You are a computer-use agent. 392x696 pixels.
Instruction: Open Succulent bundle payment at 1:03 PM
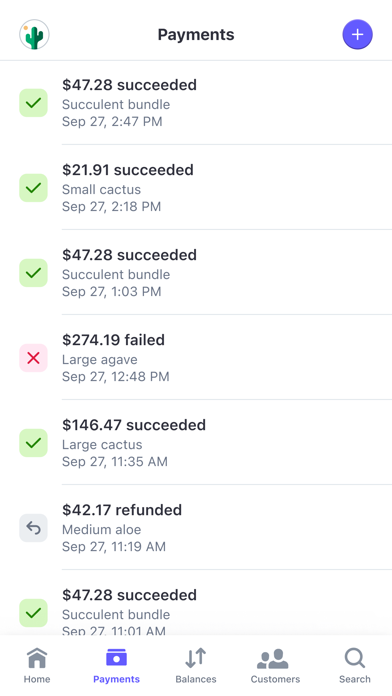196,273
